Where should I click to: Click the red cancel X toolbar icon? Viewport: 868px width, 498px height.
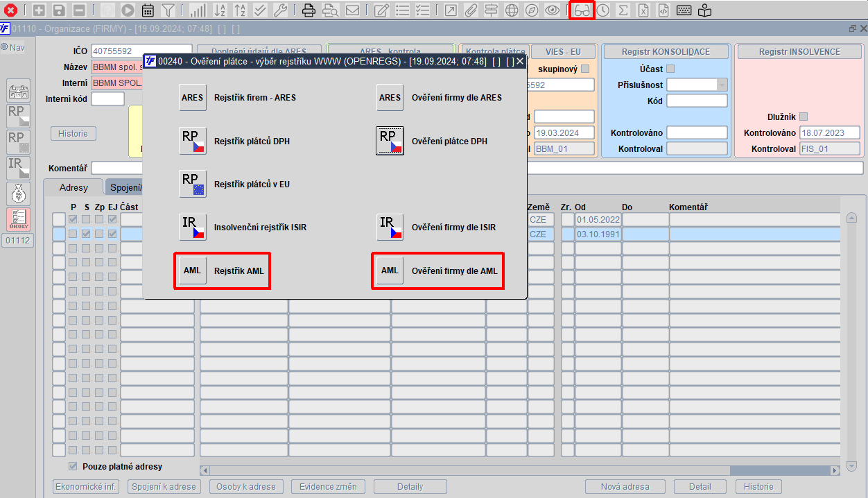pos(11,10)
